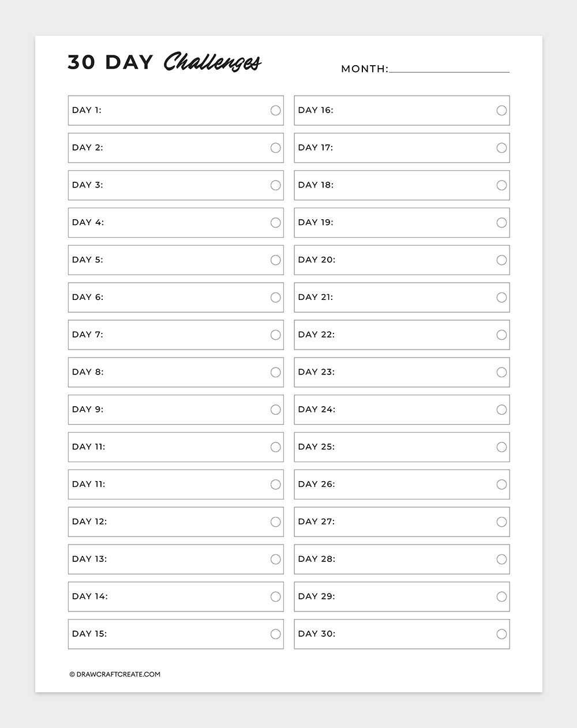Select the Day 7 writing box
This screenshot has width=577, height=728.
(176, 335)
